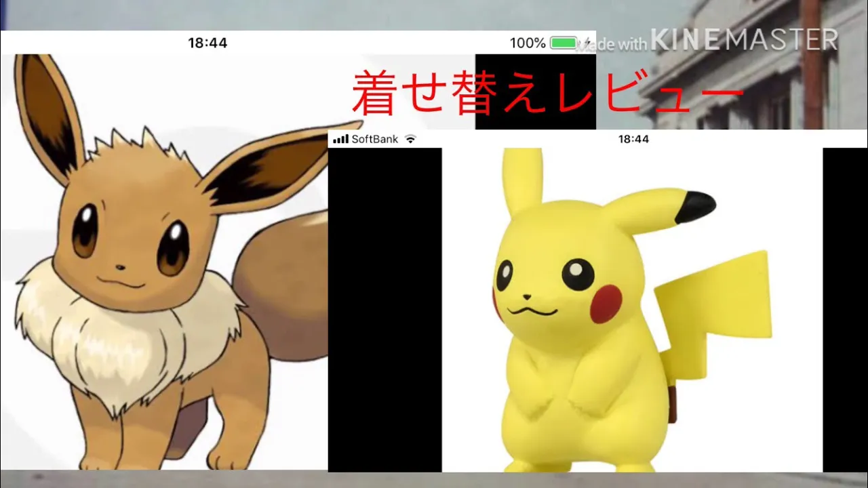Viewport: 868px width, 488px height.
Task: Click the 18:44 clock above Eevee
Action: click(x=208, y=43)
